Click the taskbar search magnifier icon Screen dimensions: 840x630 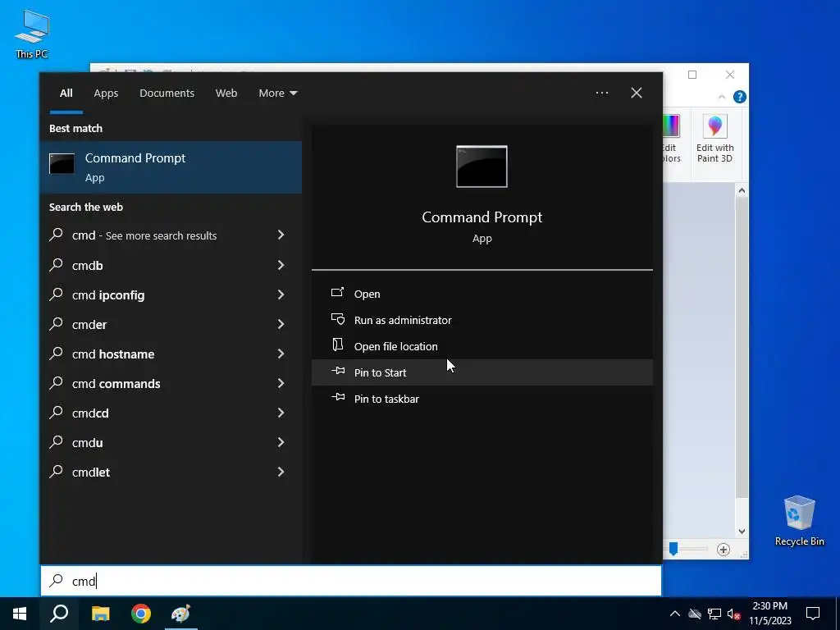(59, 614)
